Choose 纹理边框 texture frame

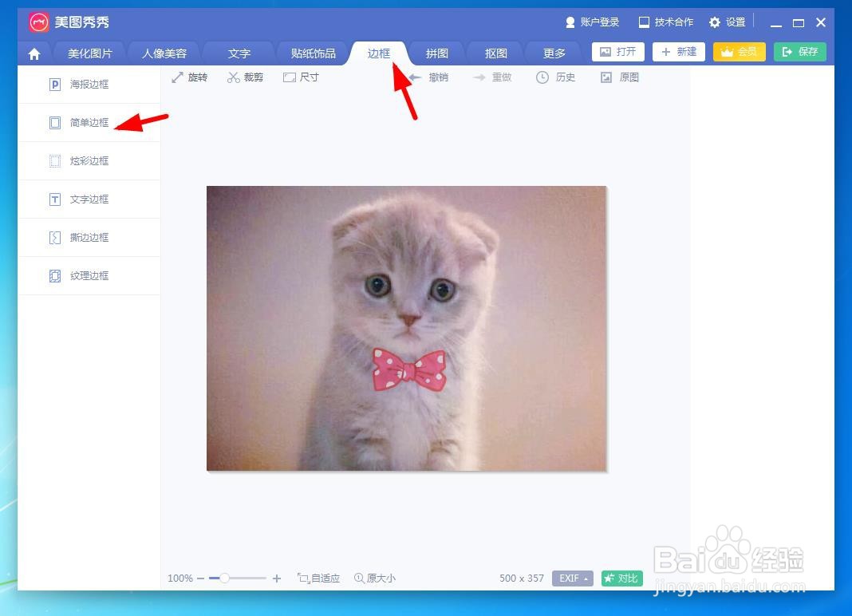(x=89, y=275)
